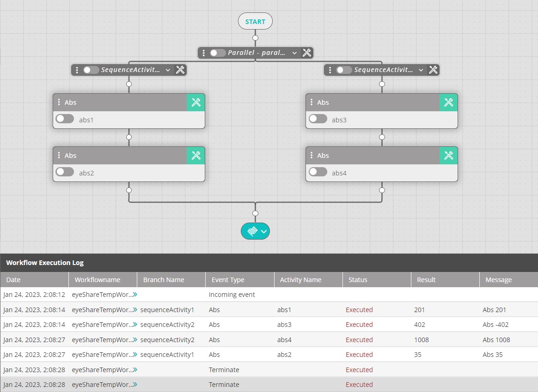Sort log by Message column header
538x392 pixels.
[509, 280]
